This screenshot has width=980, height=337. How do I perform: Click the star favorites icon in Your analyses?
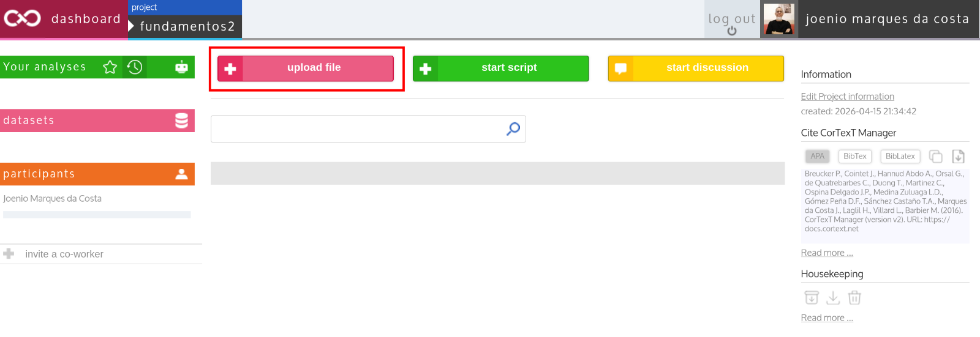[x=110, y=67]
